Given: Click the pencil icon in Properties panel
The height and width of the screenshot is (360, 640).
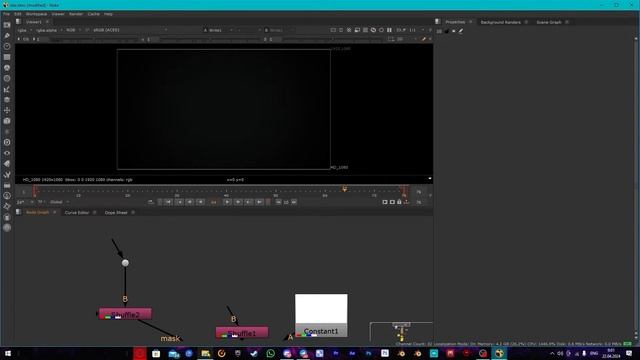Looking at the screenshot, I should point(461,31).
